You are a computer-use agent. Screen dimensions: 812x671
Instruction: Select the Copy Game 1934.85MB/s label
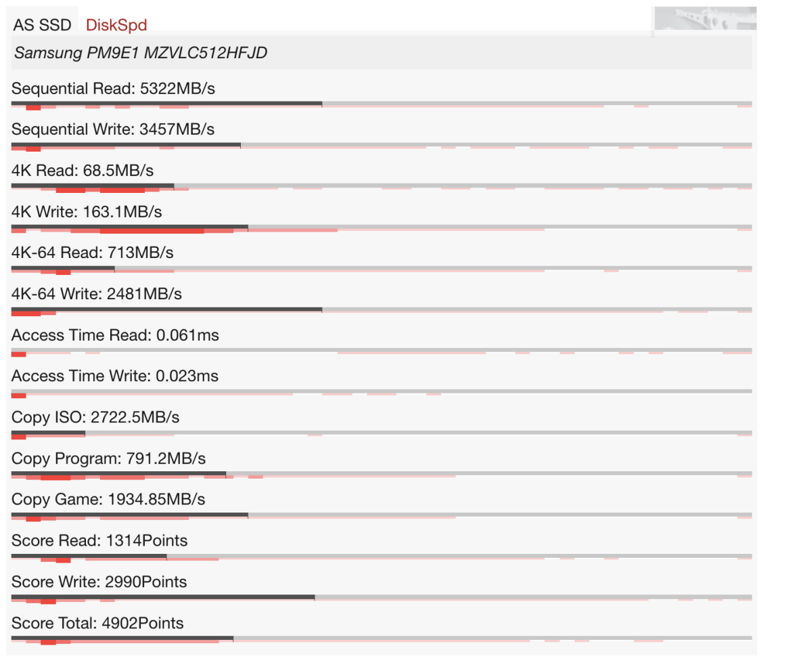(108, 500)
